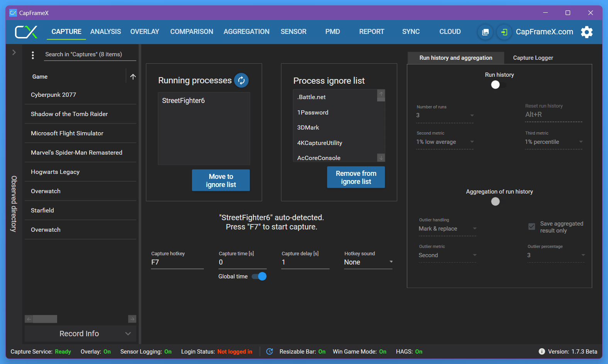Screen dimensions: 608x364
Task: Select Hogwarts Legacy capture
Action: point(80,172)
